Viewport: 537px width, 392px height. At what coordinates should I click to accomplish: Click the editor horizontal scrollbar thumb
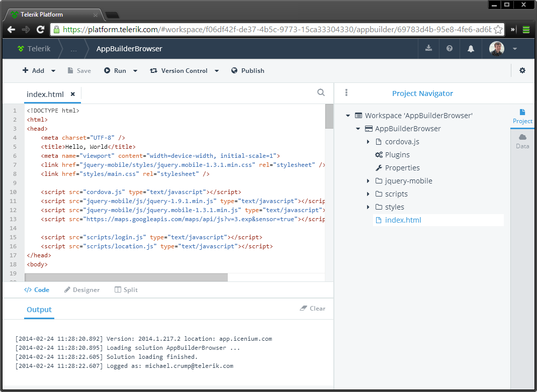tap(126, 277)
